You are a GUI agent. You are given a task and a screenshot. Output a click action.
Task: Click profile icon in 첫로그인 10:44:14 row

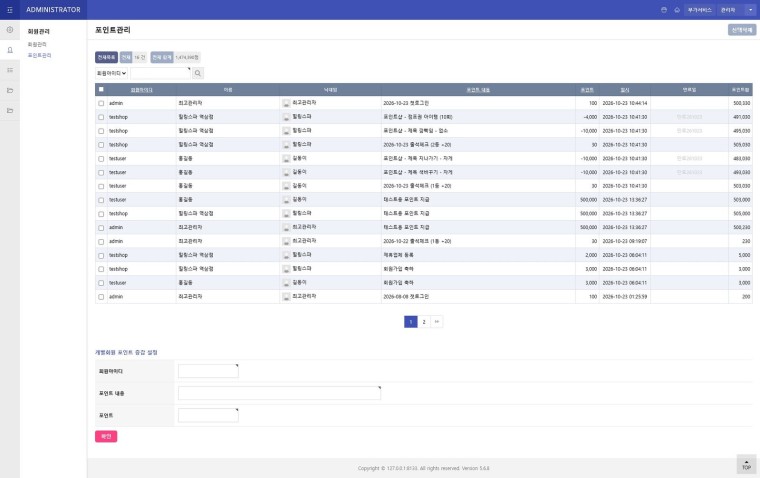point(286,103)
